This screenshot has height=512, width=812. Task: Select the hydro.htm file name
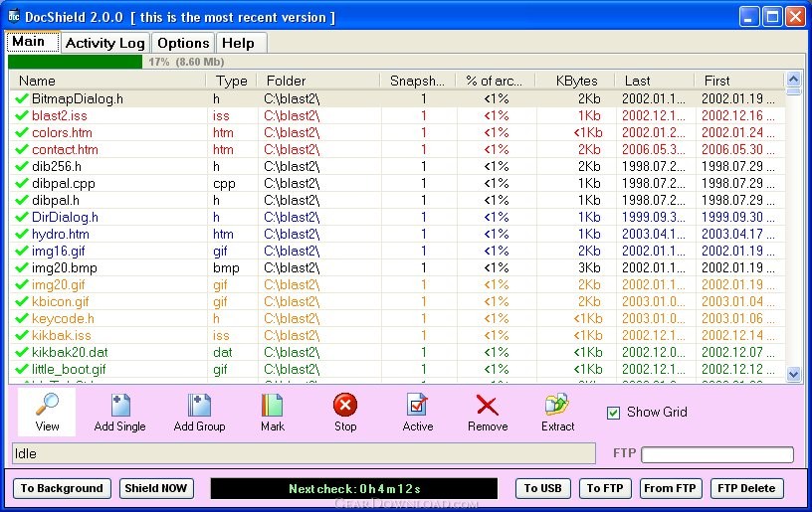pyautogui.click(x=60, y=235)
